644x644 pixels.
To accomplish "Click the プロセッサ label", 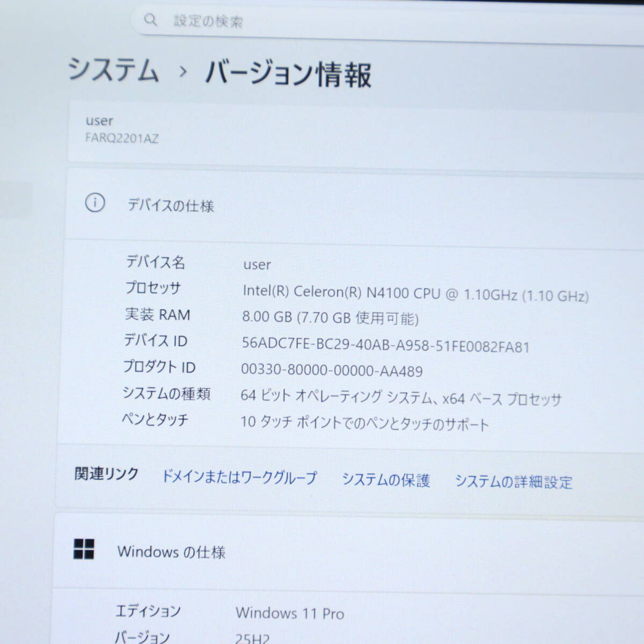I will [x=153, y=288].
